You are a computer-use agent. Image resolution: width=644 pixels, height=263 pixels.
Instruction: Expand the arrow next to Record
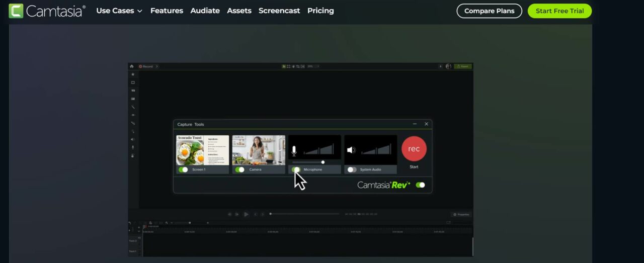(x=157, y=66)
